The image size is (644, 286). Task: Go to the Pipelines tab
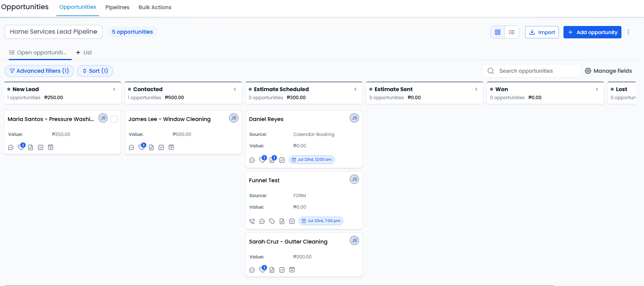[x=117, y=7]
